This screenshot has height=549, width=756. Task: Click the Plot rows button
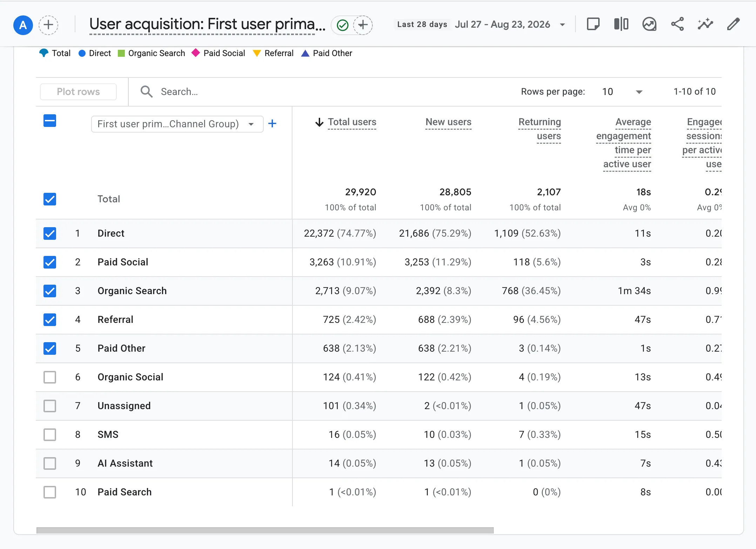click(x=79, y=92)
